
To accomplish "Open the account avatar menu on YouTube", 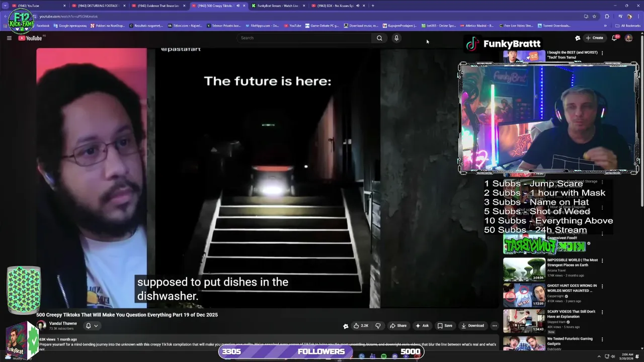I will [x=628, y=38].
